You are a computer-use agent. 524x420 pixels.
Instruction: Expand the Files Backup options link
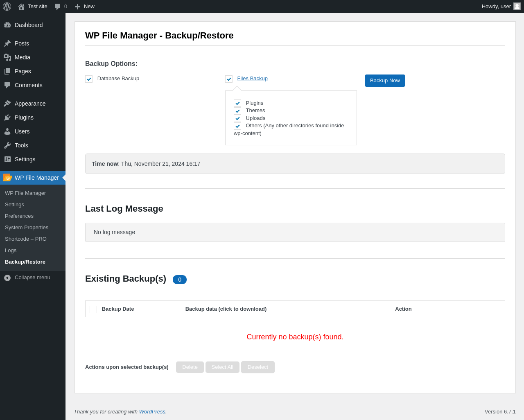[x=252, y=79]
